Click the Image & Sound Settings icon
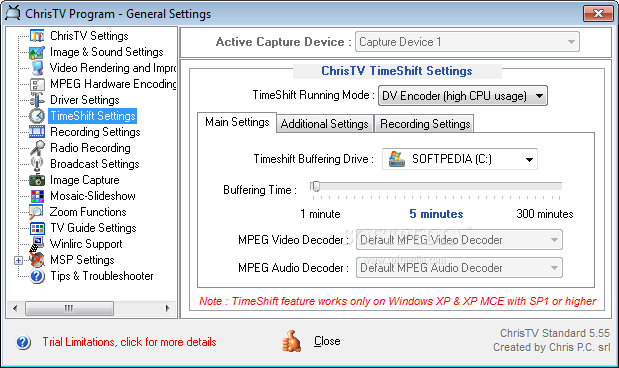This screenshot has width=619, height=368. [37, 52]
